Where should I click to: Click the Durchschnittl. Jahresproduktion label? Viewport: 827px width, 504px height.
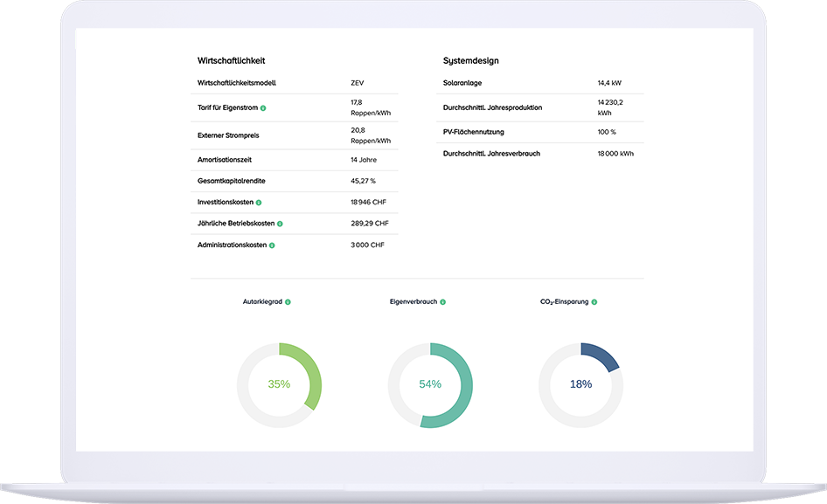point(492,107)
